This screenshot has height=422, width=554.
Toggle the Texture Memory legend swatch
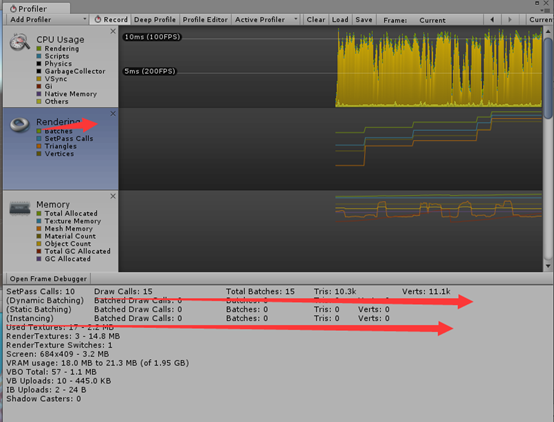pos(39,221)
